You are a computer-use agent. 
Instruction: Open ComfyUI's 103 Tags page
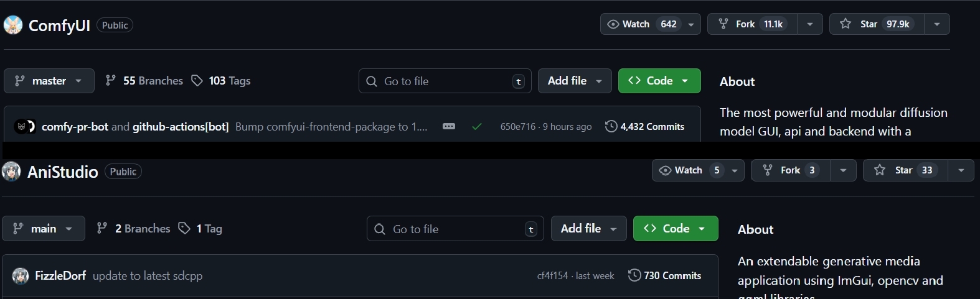[x=221, y=81]
